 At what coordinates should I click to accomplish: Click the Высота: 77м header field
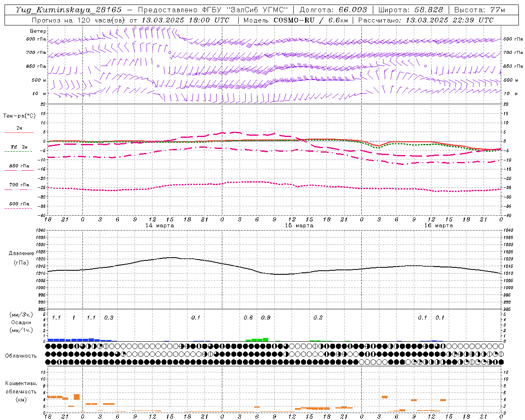pyautogui.click(x=480, y=10)
